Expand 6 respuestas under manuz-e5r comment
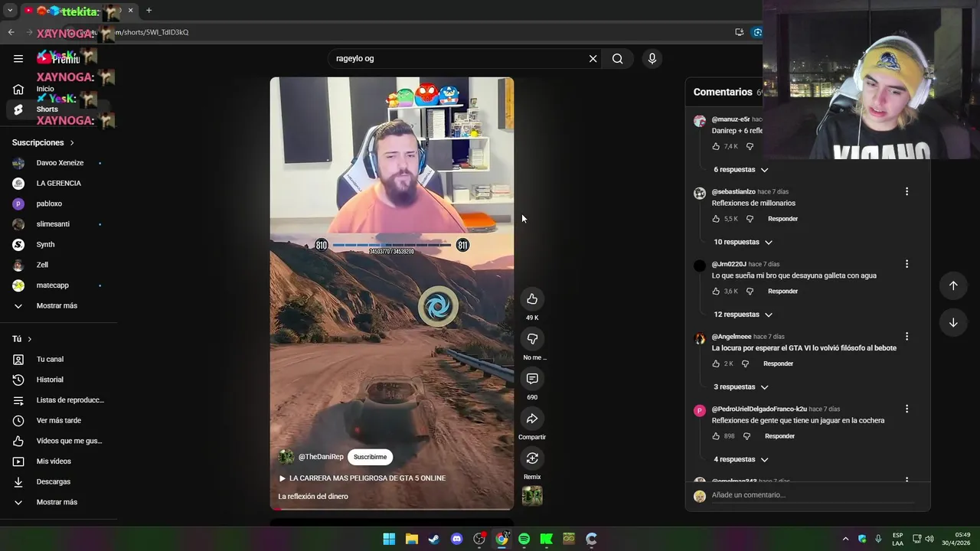The image size is (980, 551). 741,170
